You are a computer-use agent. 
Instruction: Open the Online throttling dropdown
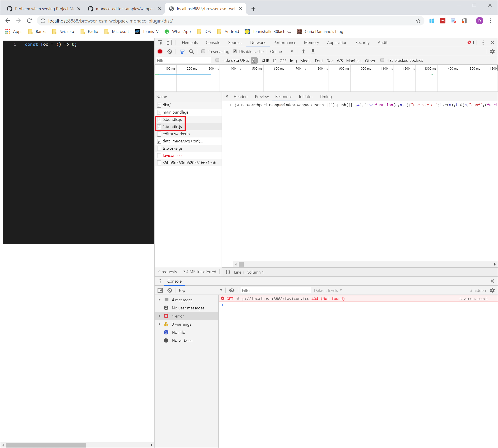(282, 51)
